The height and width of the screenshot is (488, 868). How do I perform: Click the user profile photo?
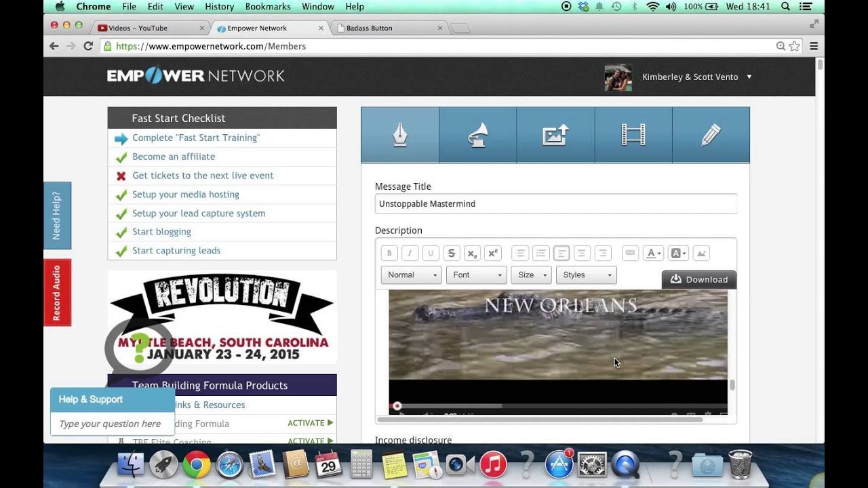(618, 77)
